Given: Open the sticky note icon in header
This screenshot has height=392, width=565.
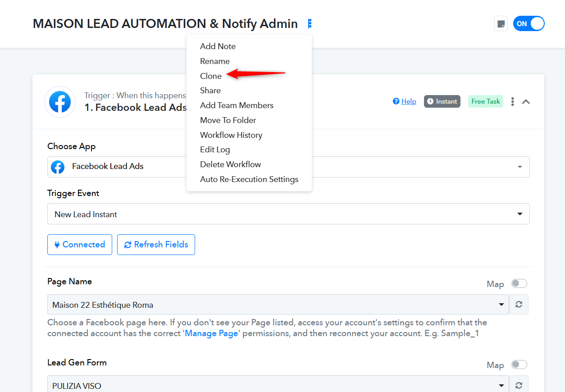Looking at the screenshot, I should [501, 24].
